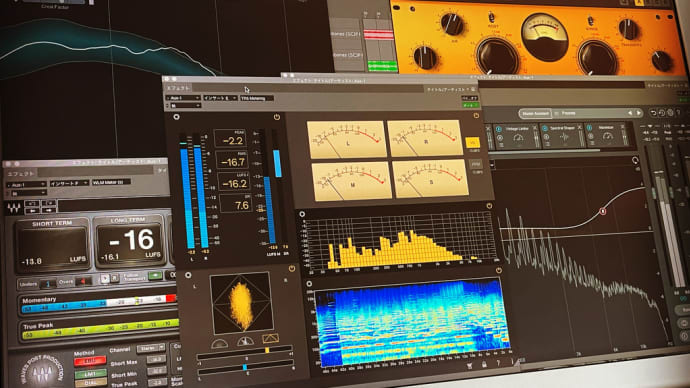Toggle power on spectrum analyzer section
The height and width of the screenshot is (388, 690).
pos(489,205)
